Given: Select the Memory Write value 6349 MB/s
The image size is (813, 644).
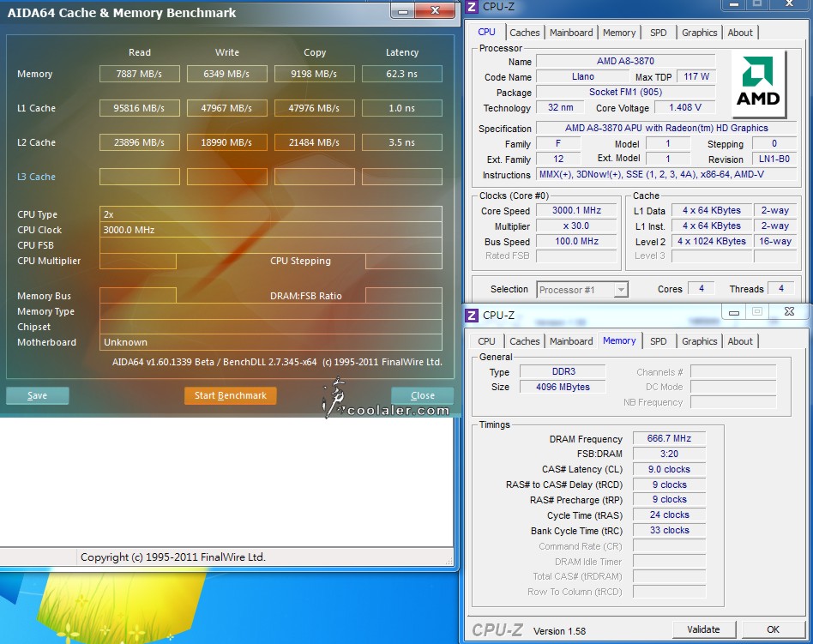Looking at the screenshot, I should pos(227,74).
